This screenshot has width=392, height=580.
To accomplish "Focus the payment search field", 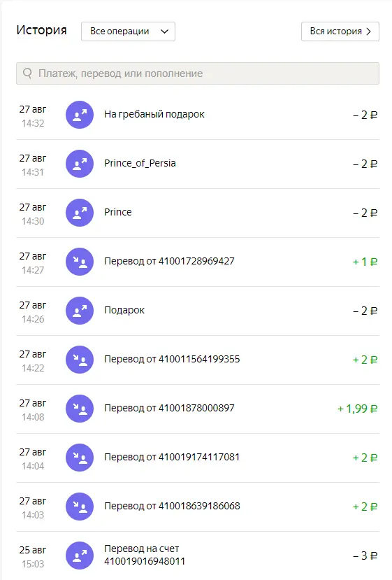I will click(198, 73).
